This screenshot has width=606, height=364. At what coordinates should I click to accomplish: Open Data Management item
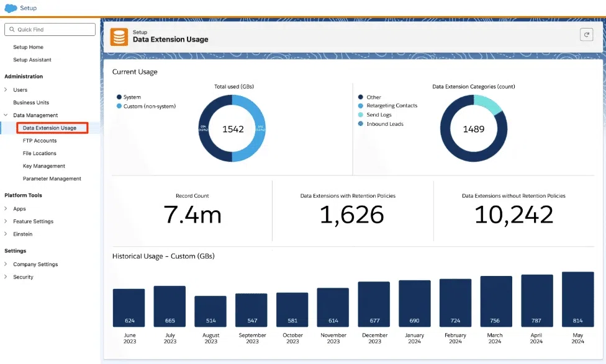(35, 115)
